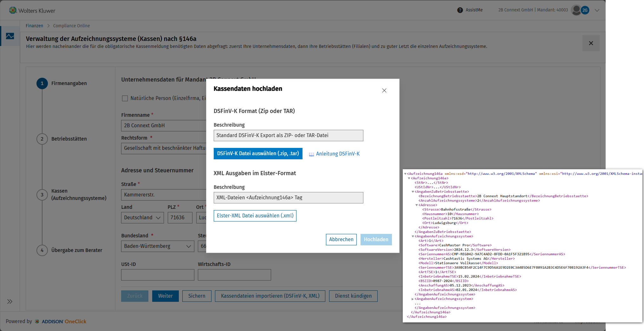The height and width of the screenshot is (331, 644).
Task: Click the Wolters Kluwer logo icon
Action: click(13, 10)
